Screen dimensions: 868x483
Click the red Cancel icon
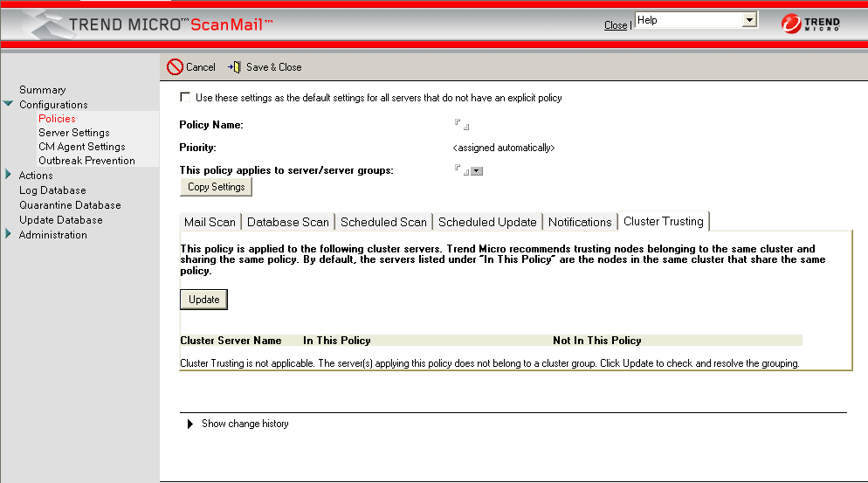(175, 67)
